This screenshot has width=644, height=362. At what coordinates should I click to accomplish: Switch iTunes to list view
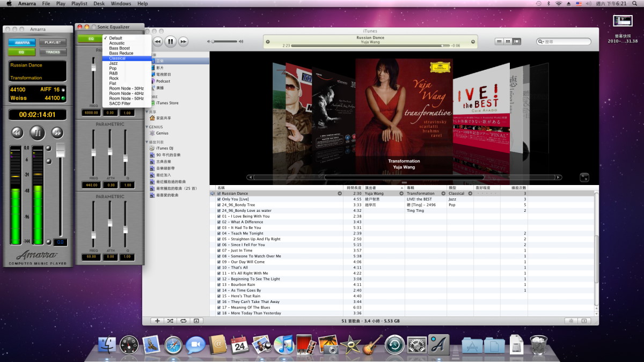[499, 41]
